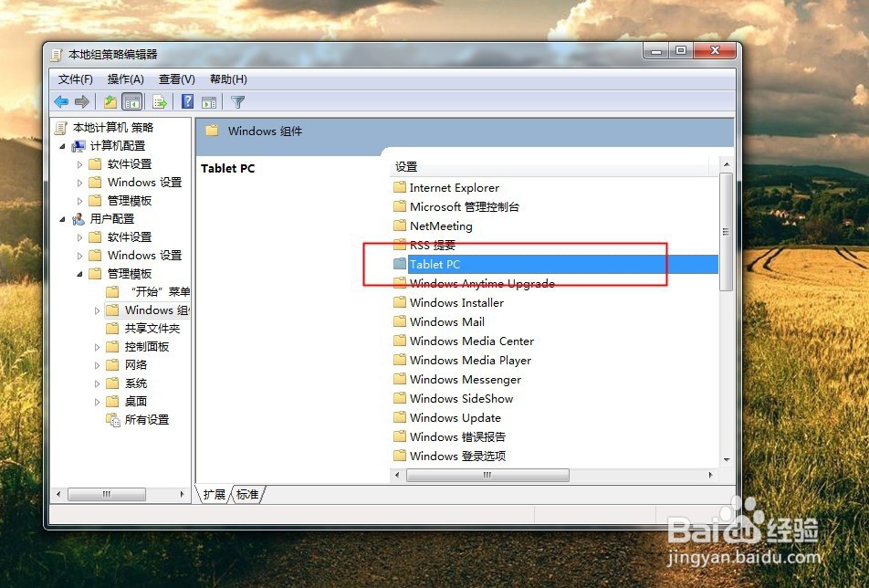Open Help via the question mark icon
This screenshot has height=588, width=869.
coord(188,101)
